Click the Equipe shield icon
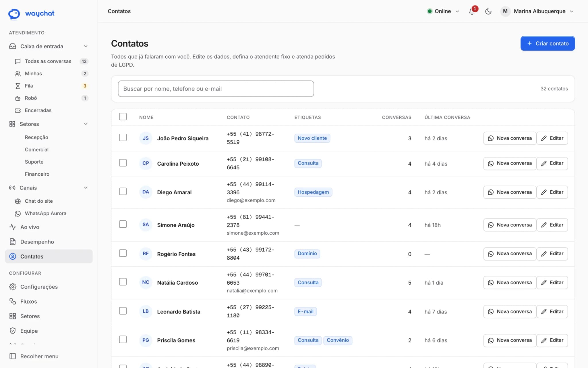The width and height of the screenshot is (588, 368). point(13,331)
